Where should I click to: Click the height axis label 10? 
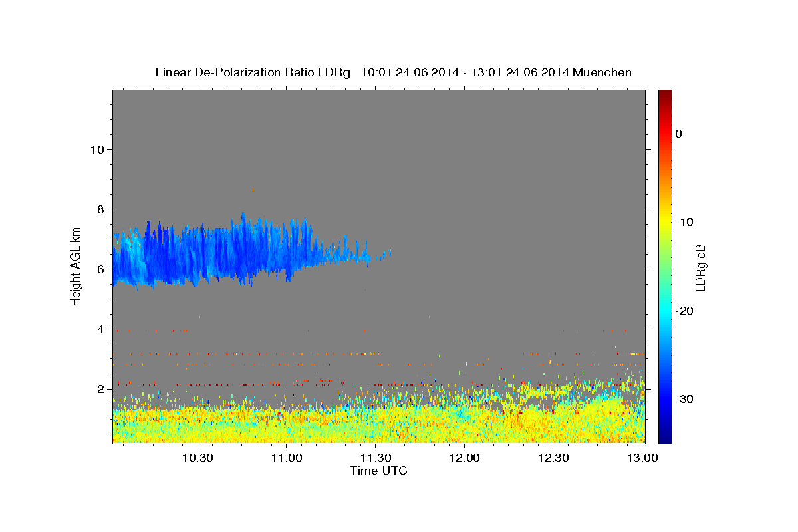point(97,149)
